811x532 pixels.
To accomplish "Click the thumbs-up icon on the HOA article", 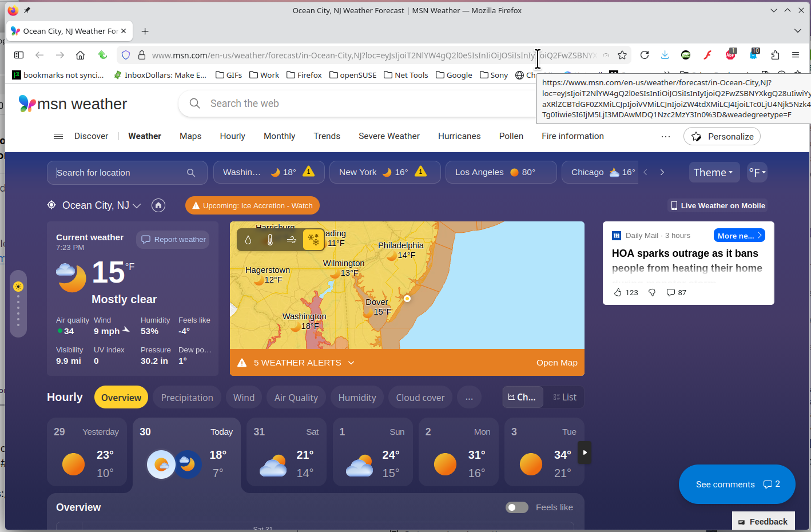I will tap(618, 292).
